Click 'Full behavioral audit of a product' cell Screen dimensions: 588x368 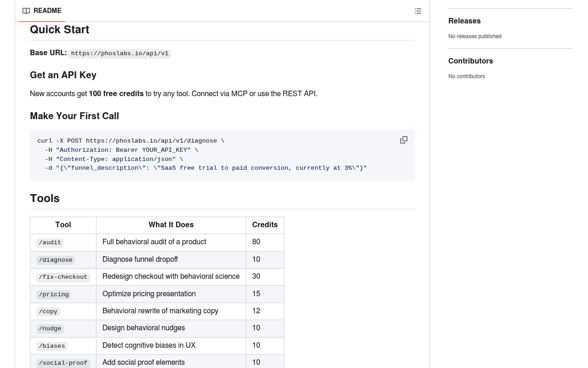pos(171,242)
